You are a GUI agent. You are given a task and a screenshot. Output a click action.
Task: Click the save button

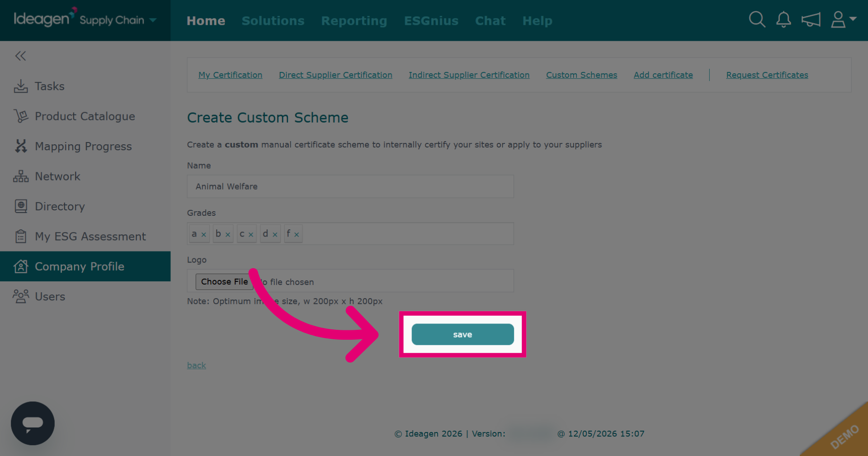[462, 334]
